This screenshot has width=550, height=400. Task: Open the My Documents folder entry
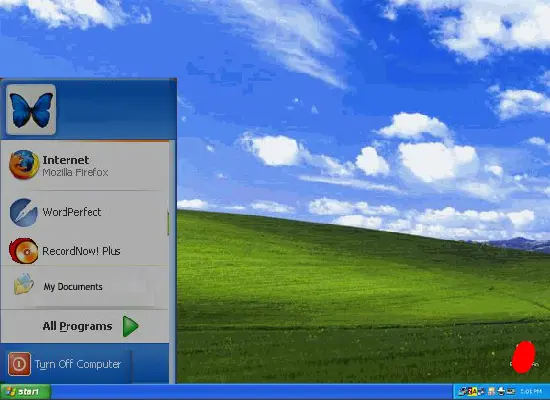(58, 286)
